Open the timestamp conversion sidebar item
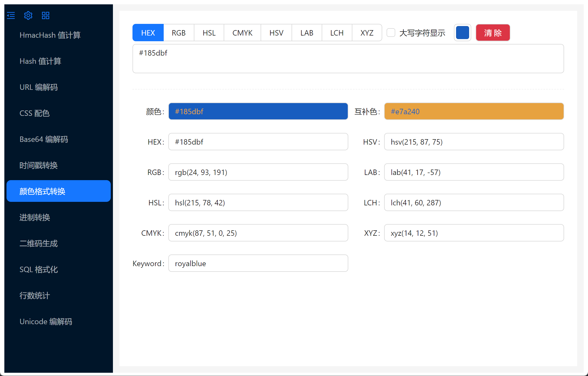Screen dimensions: 588x376 pos(38,165)
